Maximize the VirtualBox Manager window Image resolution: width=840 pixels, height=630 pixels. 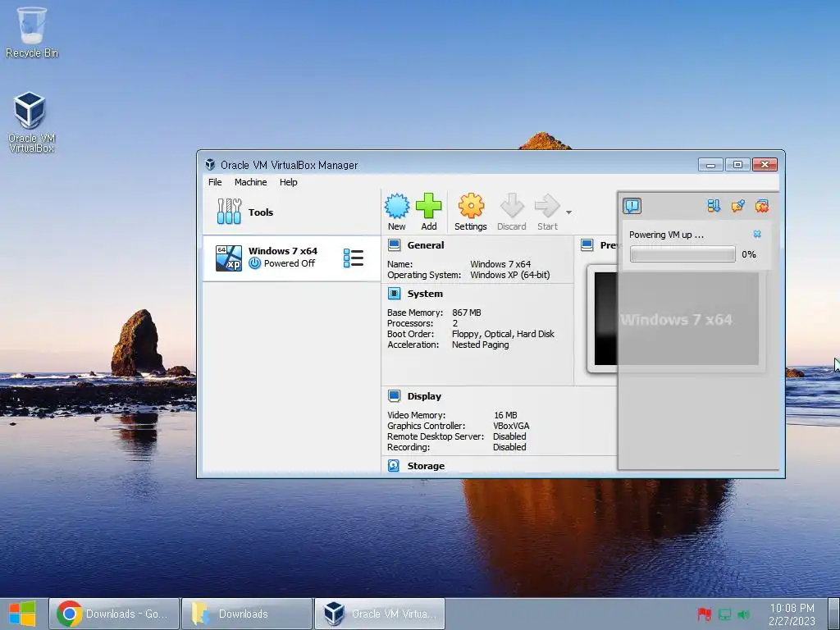(737, 164)
